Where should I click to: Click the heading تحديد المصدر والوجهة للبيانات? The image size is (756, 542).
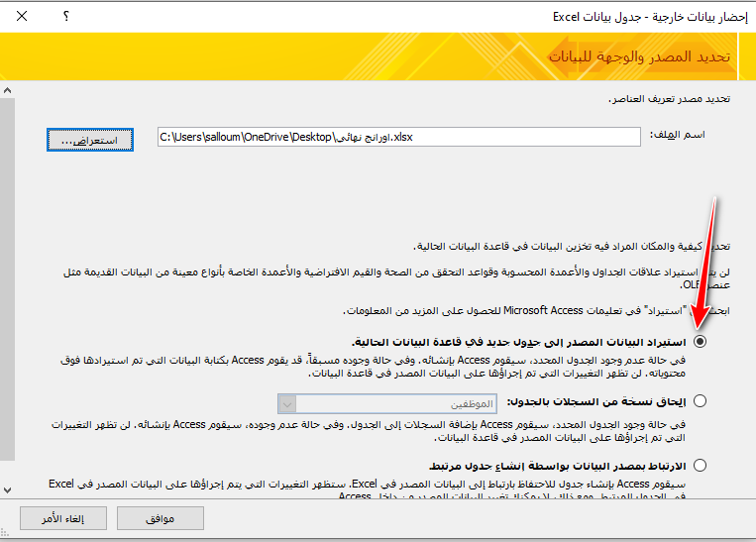click(x=639, y=56)
